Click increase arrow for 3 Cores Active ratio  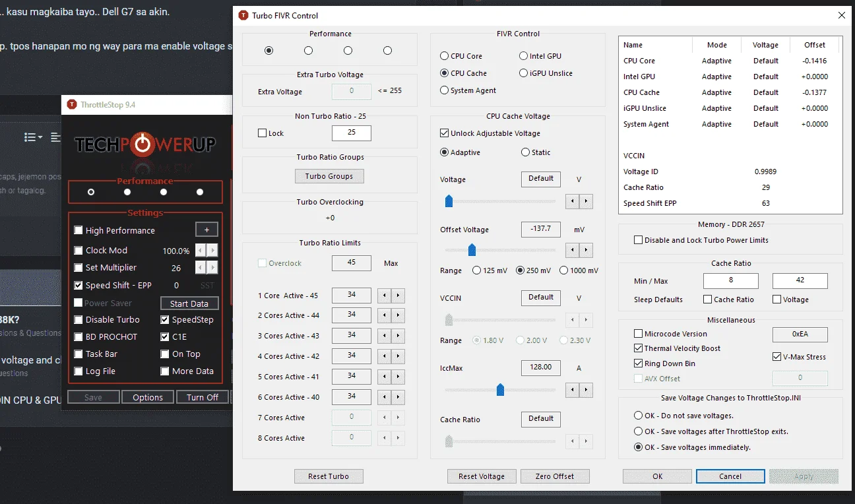pyautogui.click(x=398, y=336)
